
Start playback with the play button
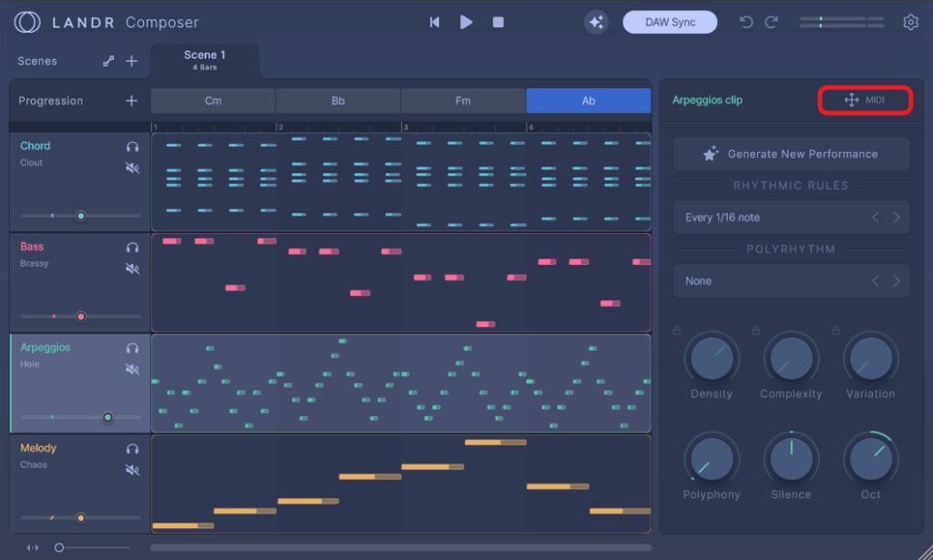click(466, 22)
